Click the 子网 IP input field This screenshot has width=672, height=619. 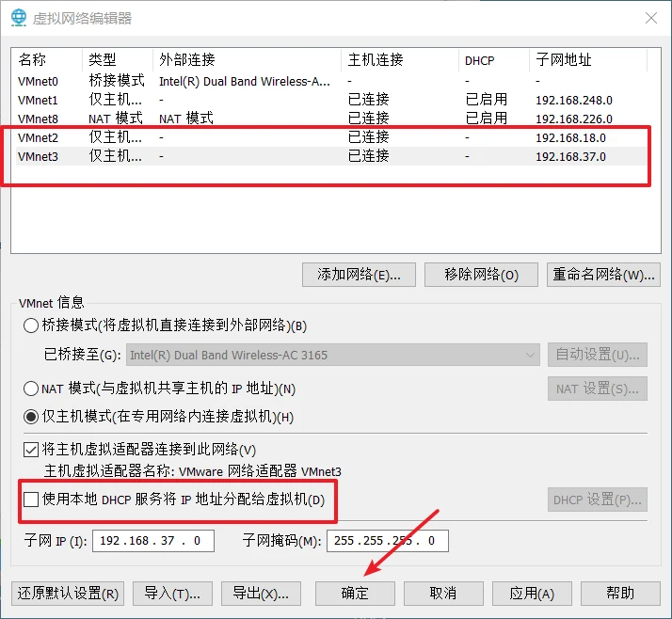[x=153, y=541]
